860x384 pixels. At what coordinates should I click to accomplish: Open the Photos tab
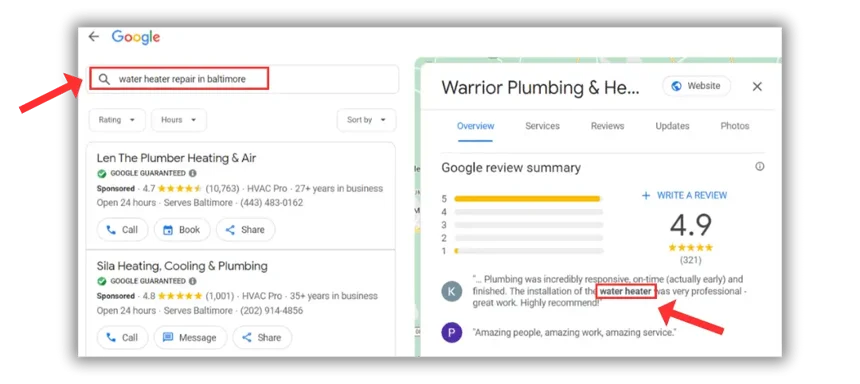point(735,126)
